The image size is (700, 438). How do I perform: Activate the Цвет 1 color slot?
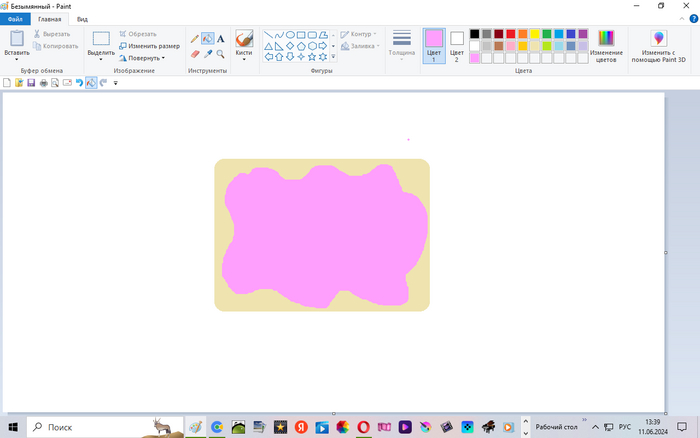tap(434, 45)
